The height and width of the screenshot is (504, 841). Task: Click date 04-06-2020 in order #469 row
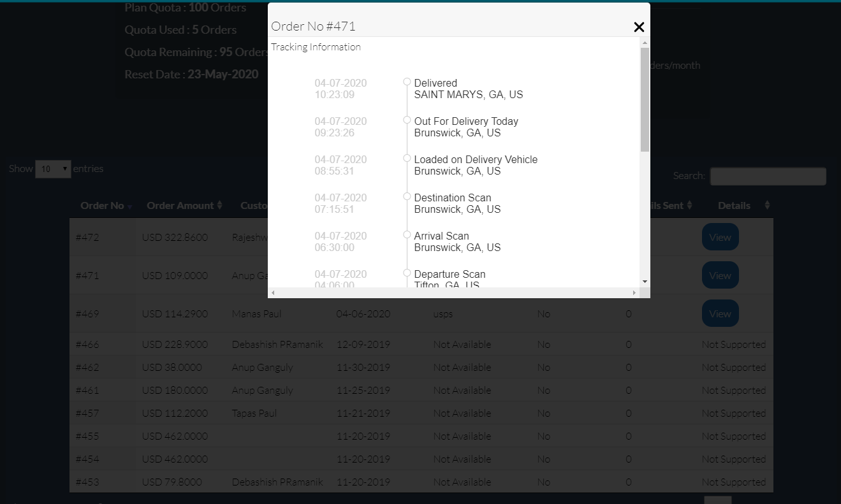coord(363,313)
